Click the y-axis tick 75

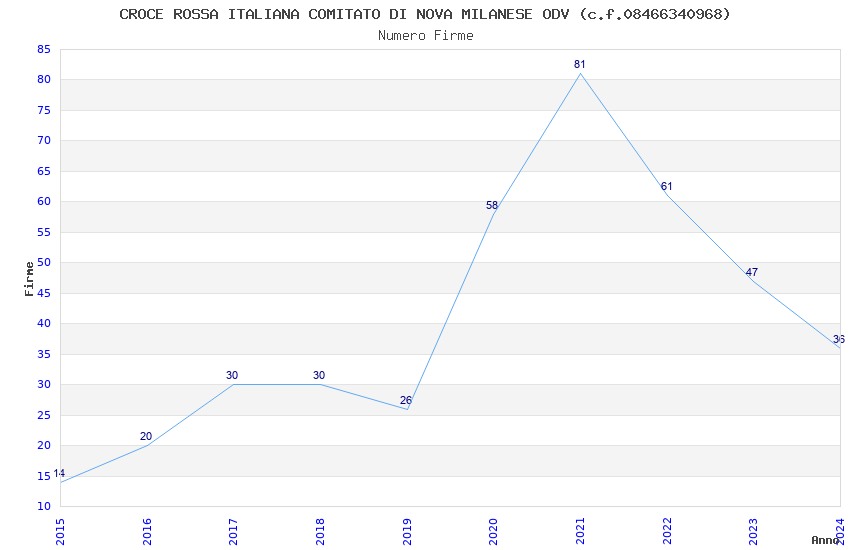44,110
